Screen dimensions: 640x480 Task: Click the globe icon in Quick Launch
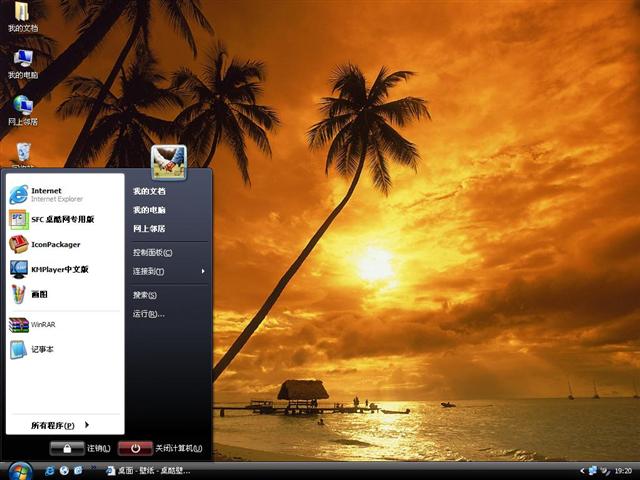(64, 471)
